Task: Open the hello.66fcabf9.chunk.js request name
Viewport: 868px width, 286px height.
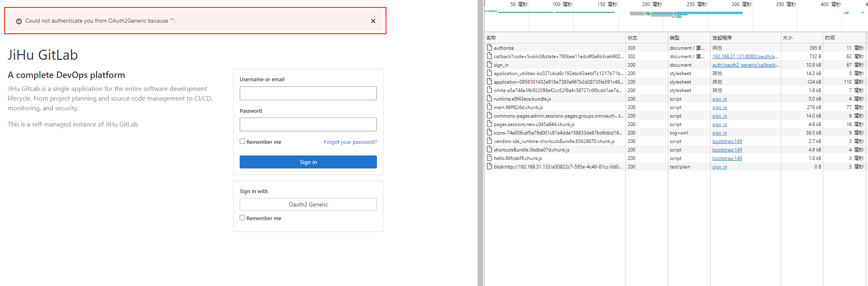Action: [518, 158]
